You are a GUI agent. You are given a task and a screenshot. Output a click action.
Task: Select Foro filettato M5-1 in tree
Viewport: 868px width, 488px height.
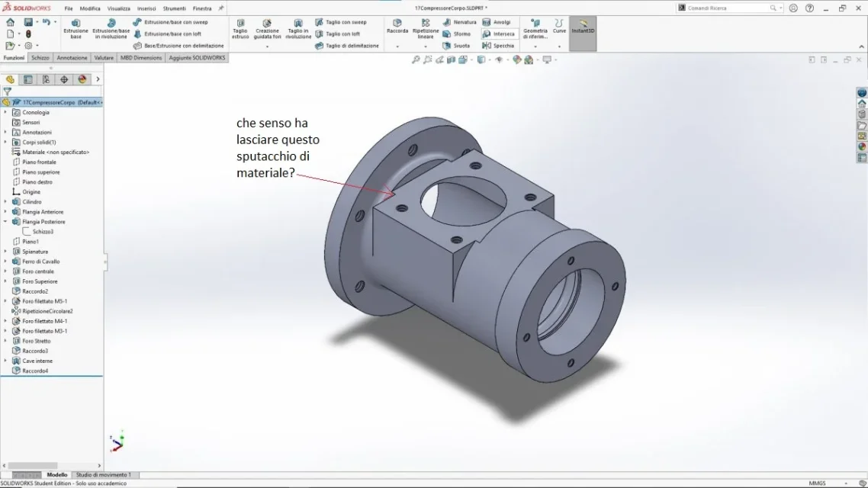coord(44,301)
